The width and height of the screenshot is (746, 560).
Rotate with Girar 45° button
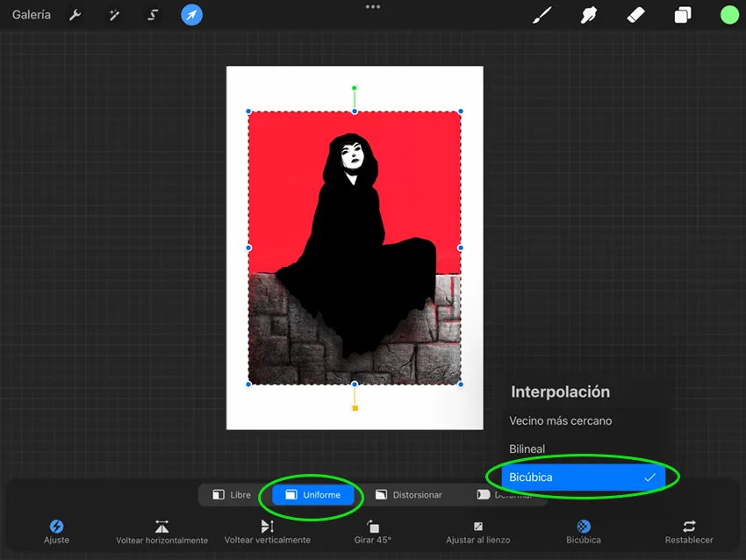pos(372,531)
